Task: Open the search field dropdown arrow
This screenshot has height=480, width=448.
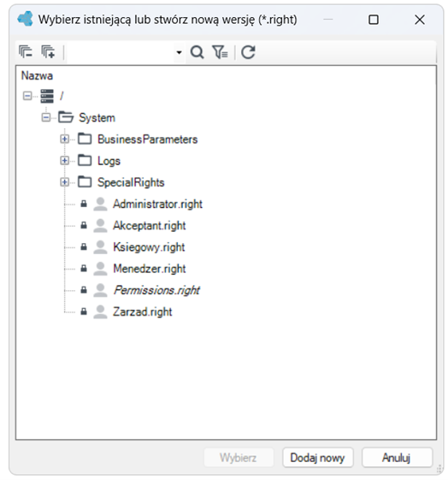Action: (180, 52)
